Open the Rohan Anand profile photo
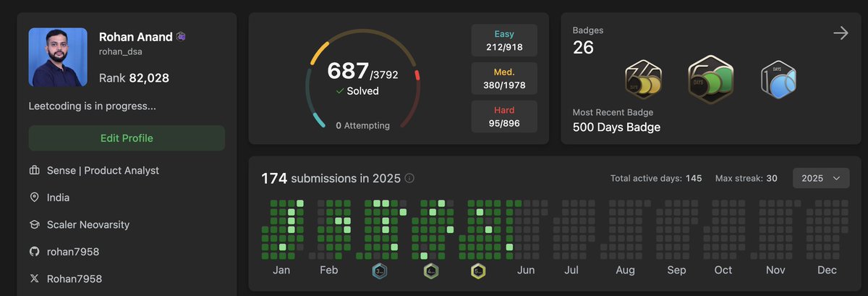 coord(58,57)
